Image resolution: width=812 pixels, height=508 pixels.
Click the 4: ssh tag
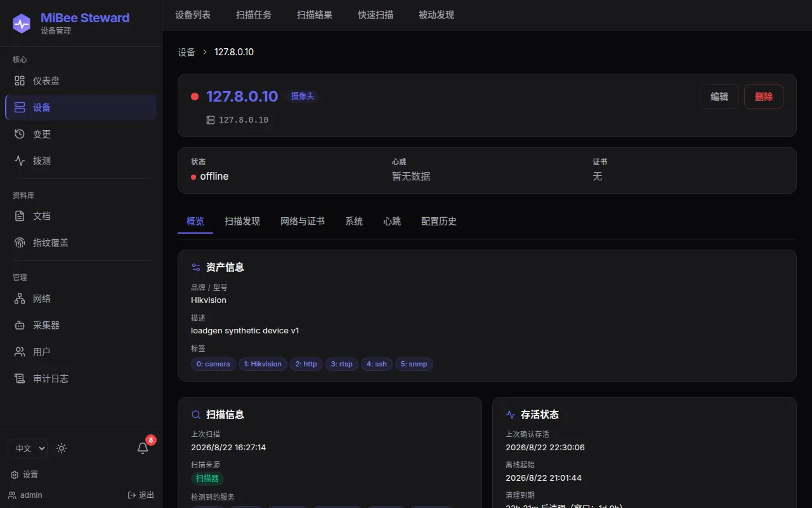377,364
